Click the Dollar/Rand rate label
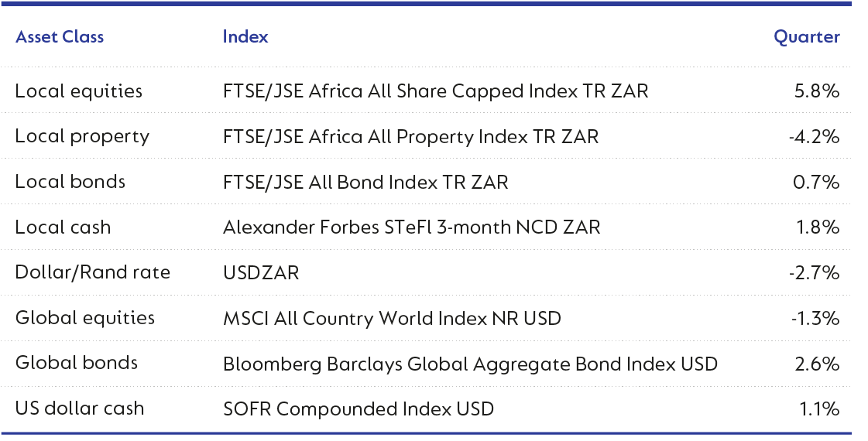The width and height of the screenshot is (868, 441). [x=92, y=273]
